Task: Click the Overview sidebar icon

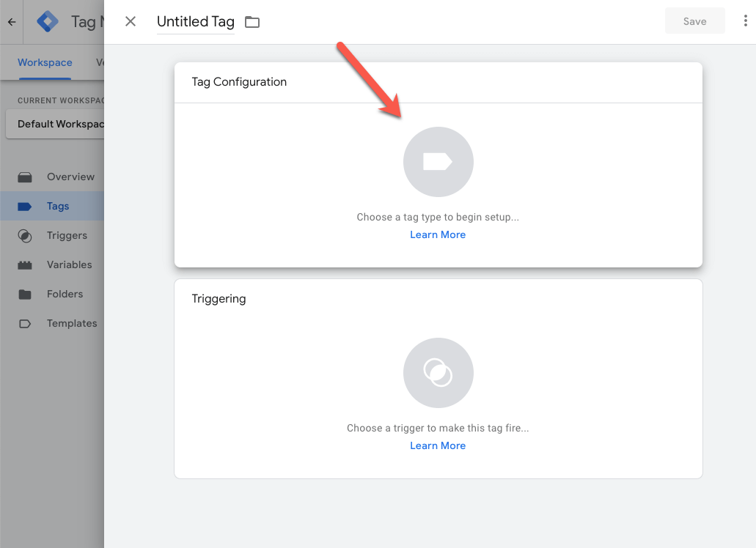Action: pos(23,177)
